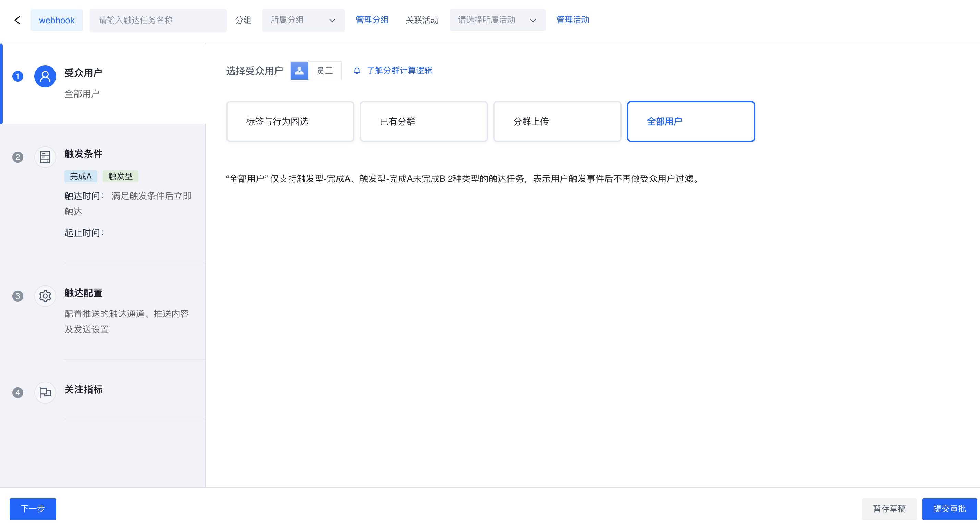980x530 pixels.
Task: Click the task name input field
Action: coord(158,20)
